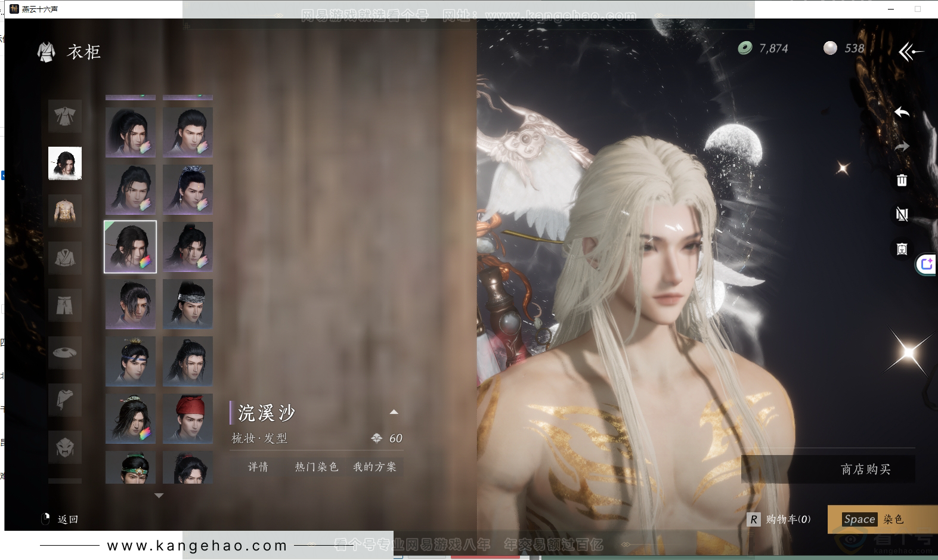The width and height of the screenshot is (938, 560).
Task: Open the golden tattoo body category
Action: click(x=65, y=211)
